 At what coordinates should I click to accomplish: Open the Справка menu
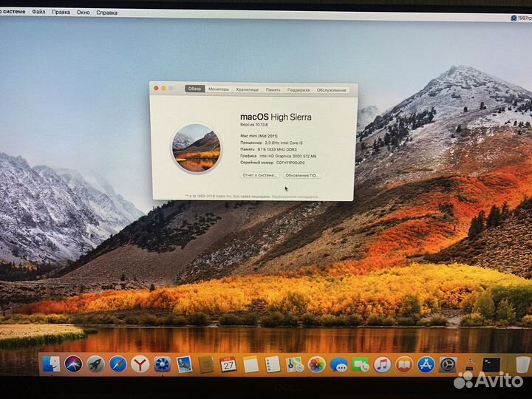[107, 13]
